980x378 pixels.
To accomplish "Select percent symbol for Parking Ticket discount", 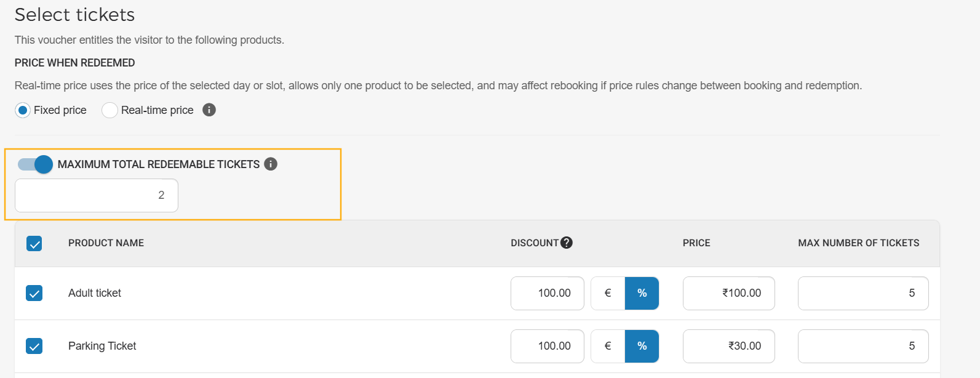I will click(x=642, y=346).
